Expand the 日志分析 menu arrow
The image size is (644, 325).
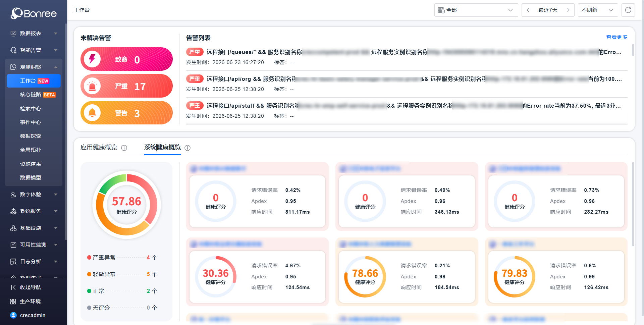tap(56, 262)
